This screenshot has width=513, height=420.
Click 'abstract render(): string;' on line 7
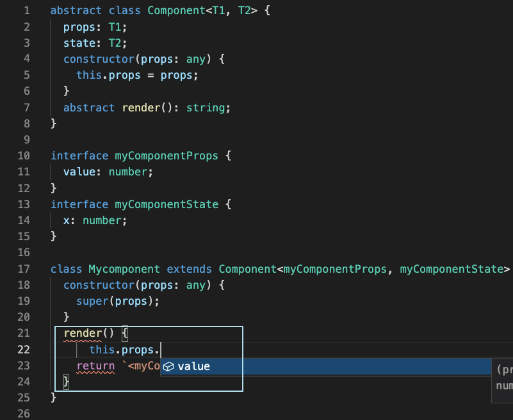(147, 108)
